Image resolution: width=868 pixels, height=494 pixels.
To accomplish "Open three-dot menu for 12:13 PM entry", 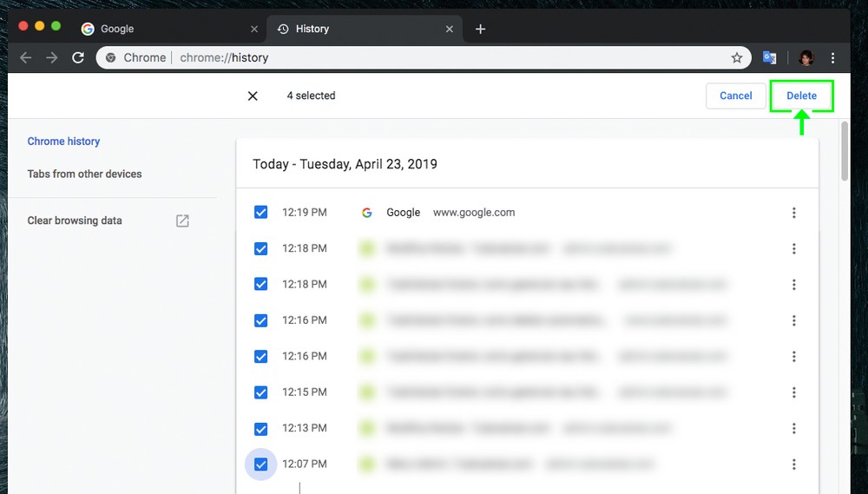I will 793,428.
